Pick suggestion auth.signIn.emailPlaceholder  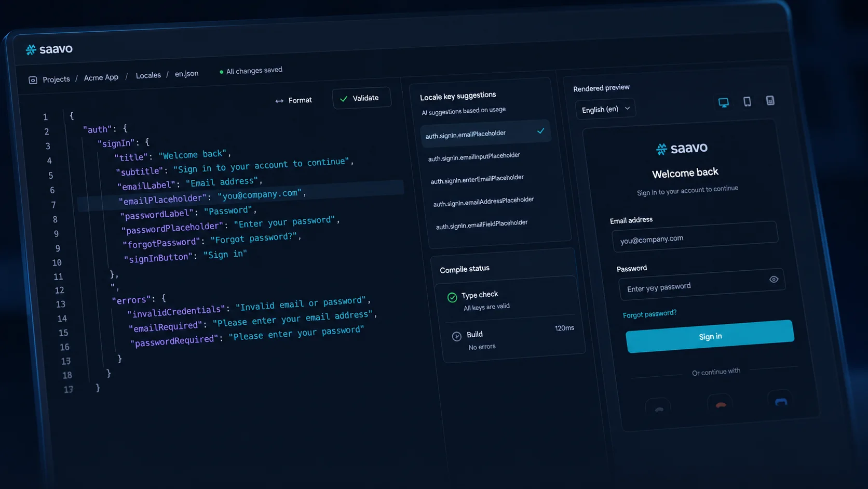click(x=485, y=134)
